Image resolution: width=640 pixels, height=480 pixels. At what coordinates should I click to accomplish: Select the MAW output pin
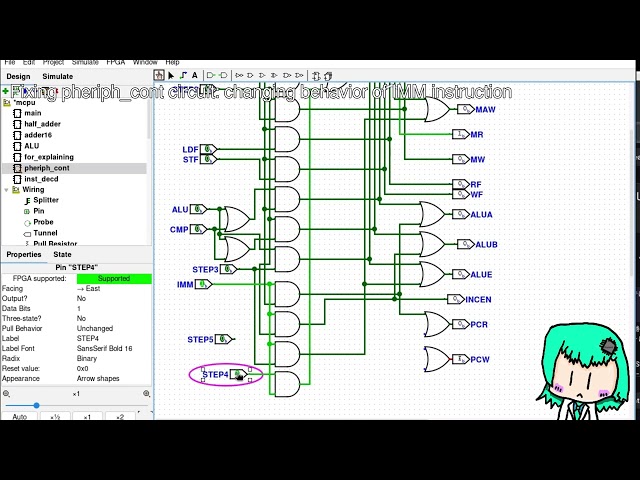(466, 109)
